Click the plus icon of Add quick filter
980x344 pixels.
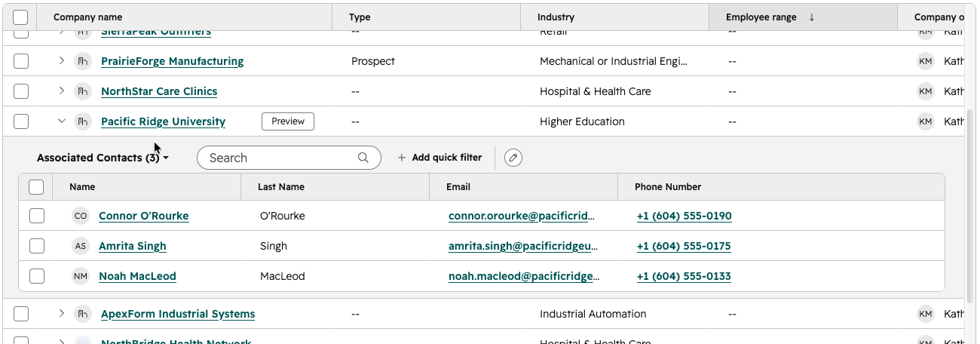click(402, 158)
